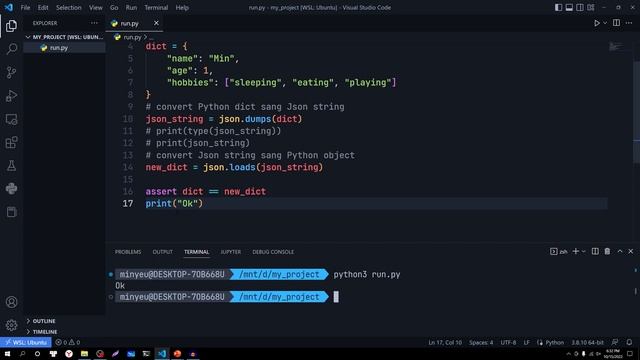The image size is (640, 360).
Task: Open the Selection menu
Action: pos(69,7)
